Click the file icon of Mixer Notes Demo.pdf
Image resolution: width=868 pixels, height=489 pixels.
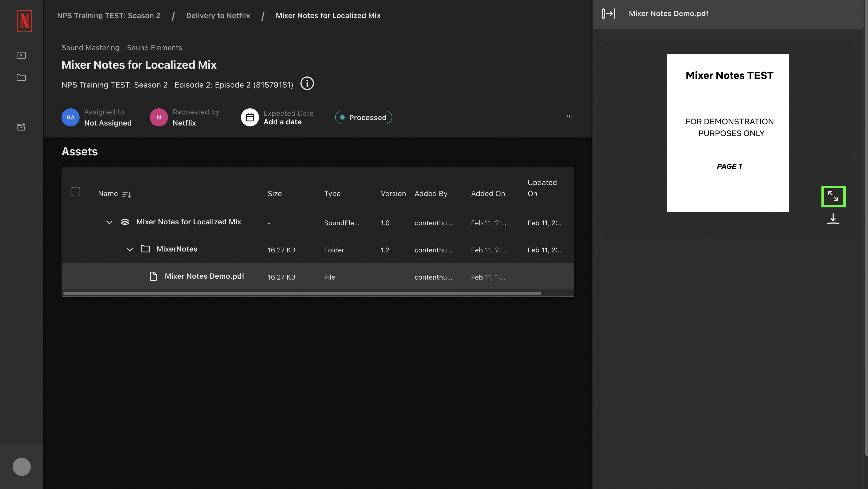tap(153, 276)
